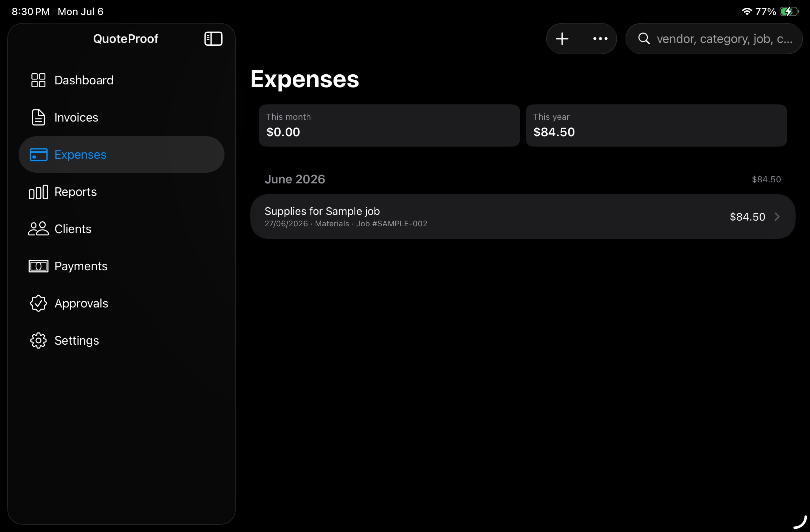The height and width of the screenshot is (532, 810).
Task: Toggle the sidebar collapse icon
Action: click(x=213, y=39)
